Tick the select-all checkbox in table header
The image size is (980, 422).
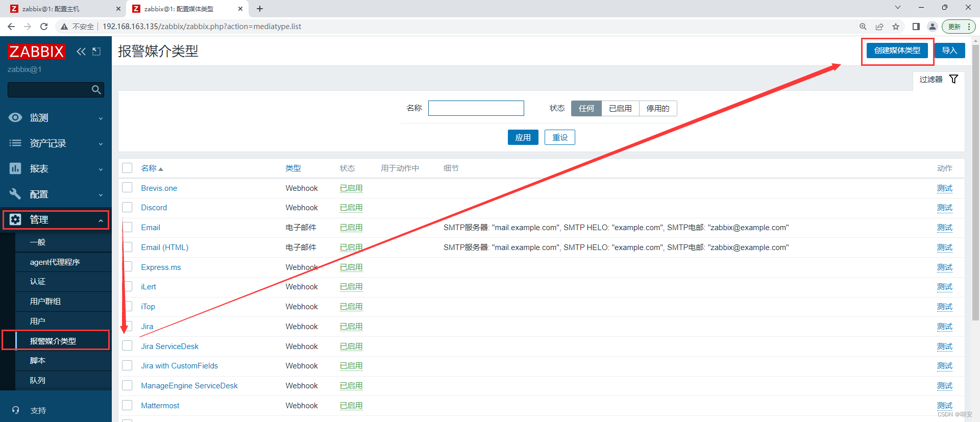coord(127,168)
